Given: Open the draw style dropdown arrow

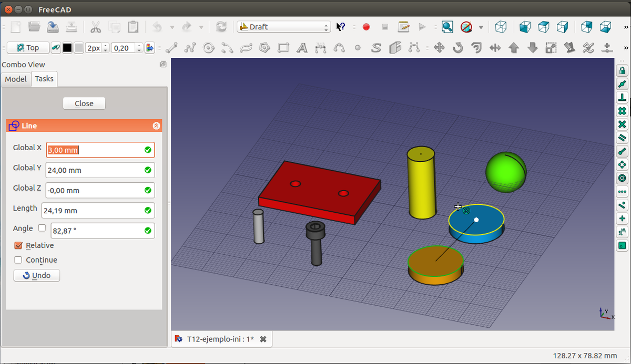Looking at the screenshot, I should (481, 27).
